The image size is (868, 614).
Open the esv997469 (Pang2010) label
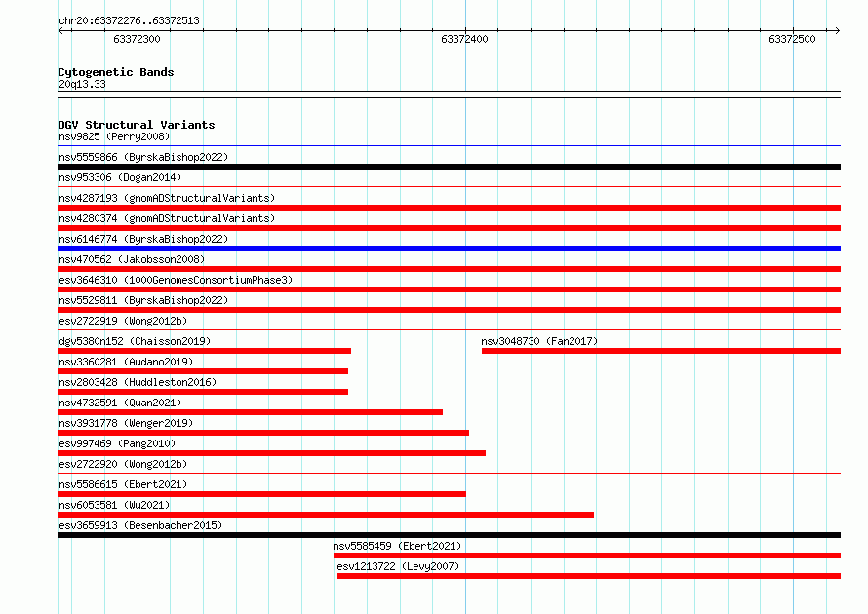(117, 443)
